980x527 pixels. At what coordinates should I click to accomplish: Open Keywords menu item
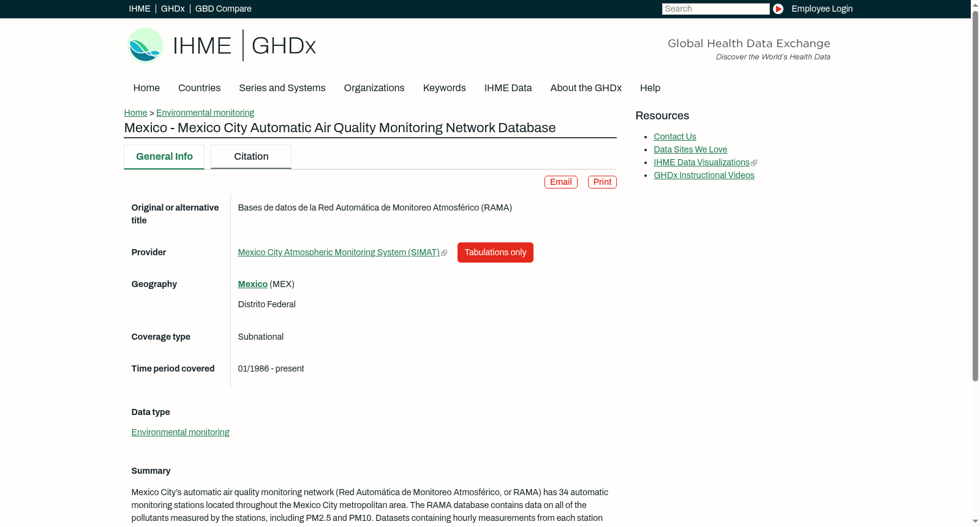[x=444, y=88]
